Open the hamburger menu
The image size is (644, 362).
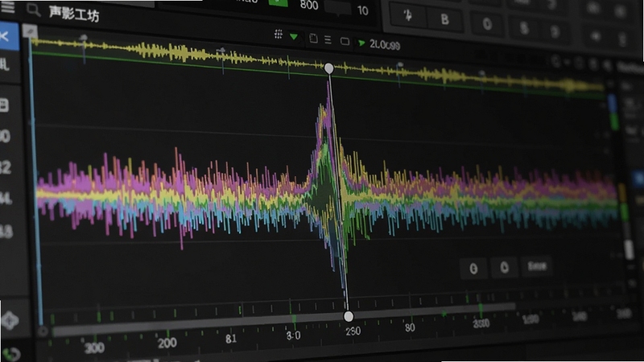coord(7,7)
